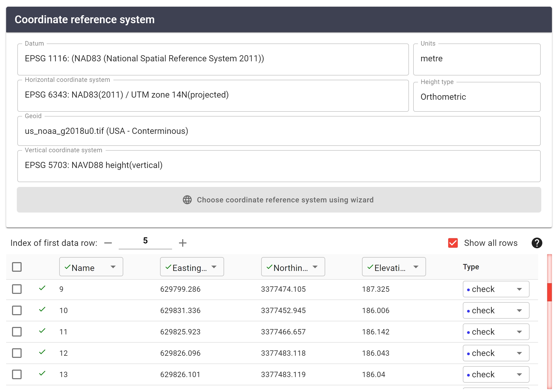Open the Elevation column mapping dropdown
Screen dimensions: 557x392
393,267
